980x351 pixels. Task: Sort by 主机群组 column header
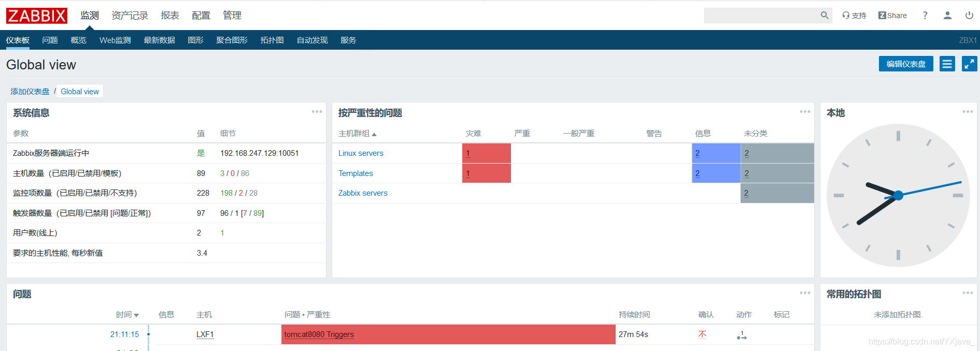pyautogui.click(x=357, y=134)
